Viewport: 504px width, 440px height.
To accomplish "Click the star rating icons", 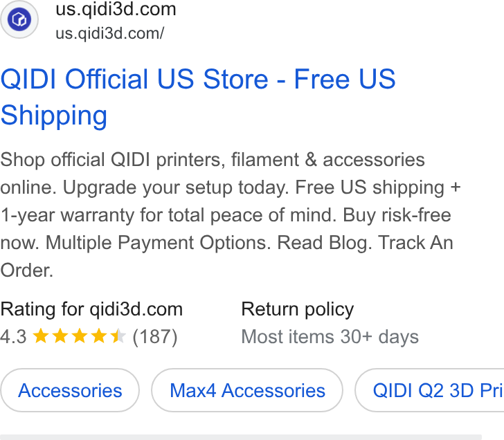I will (80, 336).
